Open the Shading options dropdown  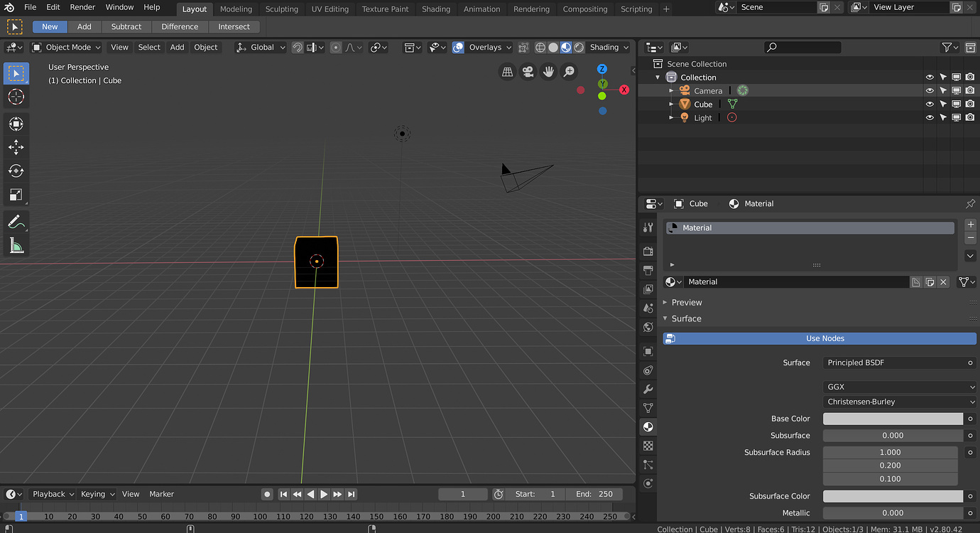click(609, 48)
